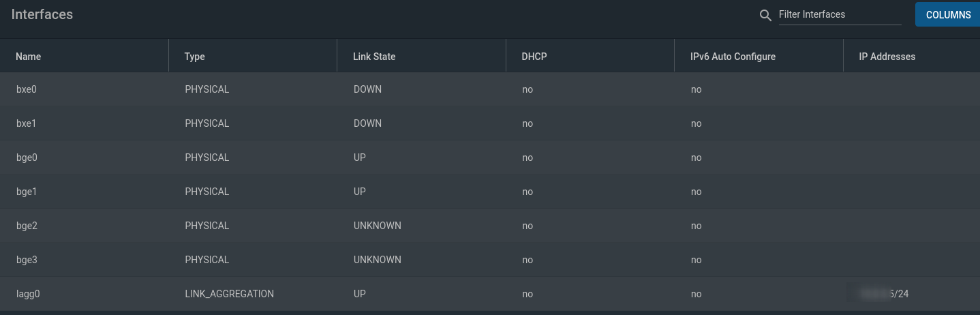Screen dimensions: 980x315
Task: Select the bge1 interface row
Action: coord(490,192)
